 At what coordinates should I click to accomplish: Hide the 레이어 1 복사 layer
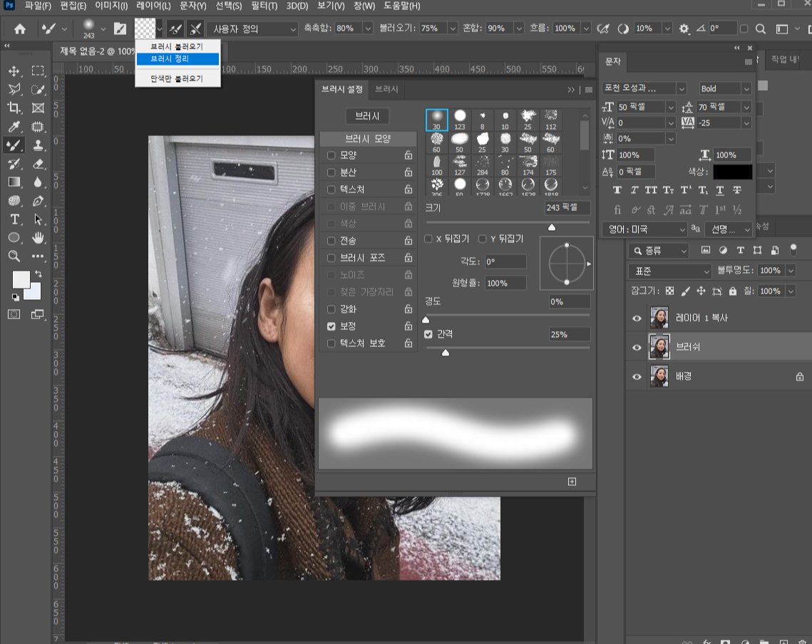tap(637, 318)
